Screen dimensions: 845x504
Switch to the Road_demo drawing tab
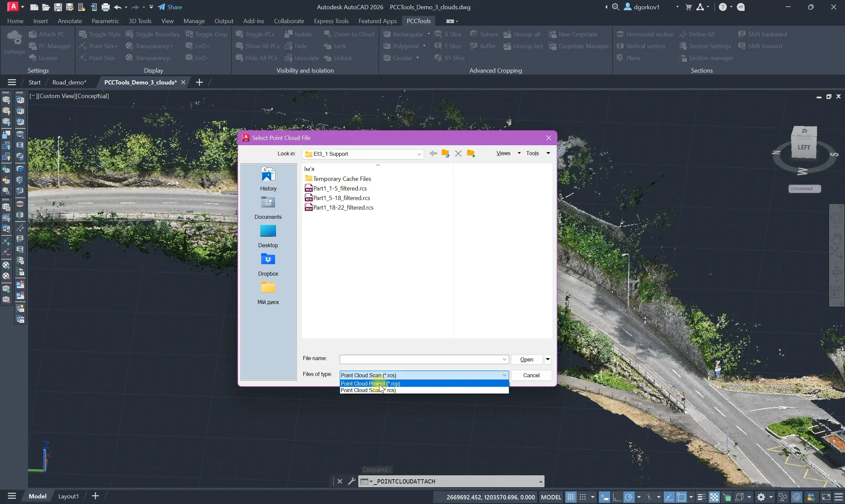point(69,82)
